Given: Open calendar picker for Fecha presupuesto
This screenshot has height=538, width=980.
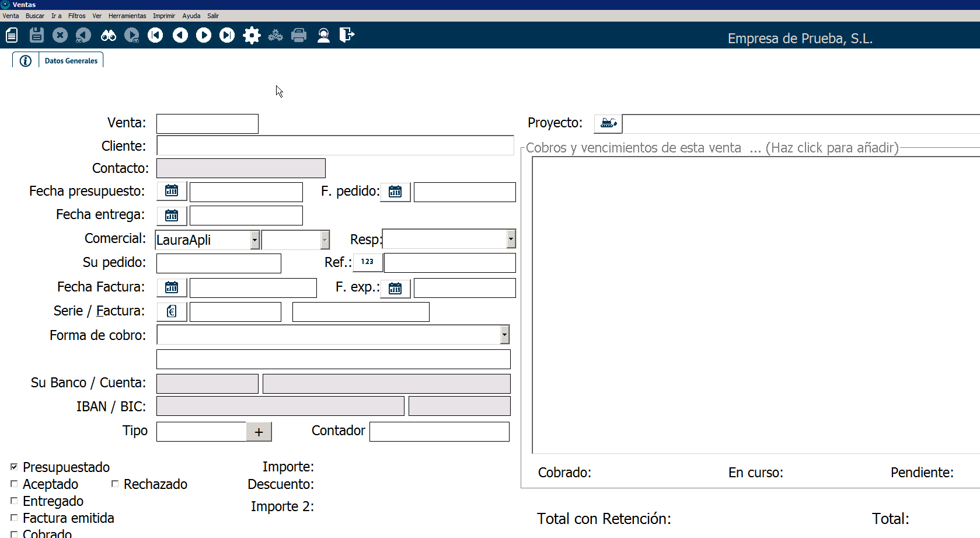Looking at the screenshot, I should [172, 191].
